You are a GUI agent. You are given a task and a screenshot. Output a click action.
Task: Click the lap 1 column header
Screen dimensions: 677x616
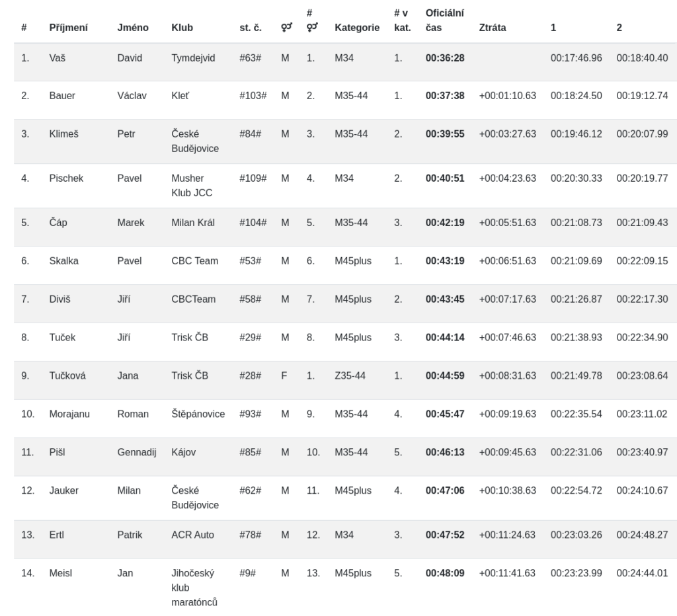553,28
